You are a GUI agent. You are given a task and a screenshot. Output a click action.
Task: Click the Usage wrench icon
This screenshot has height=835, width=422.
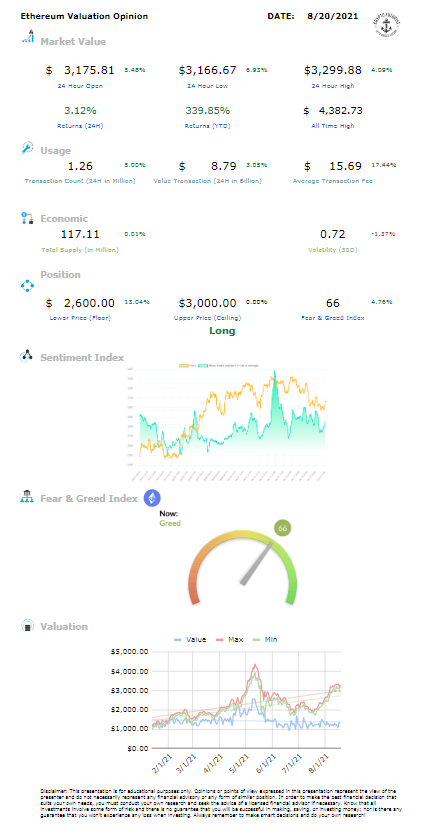click(x=27, y=148)
